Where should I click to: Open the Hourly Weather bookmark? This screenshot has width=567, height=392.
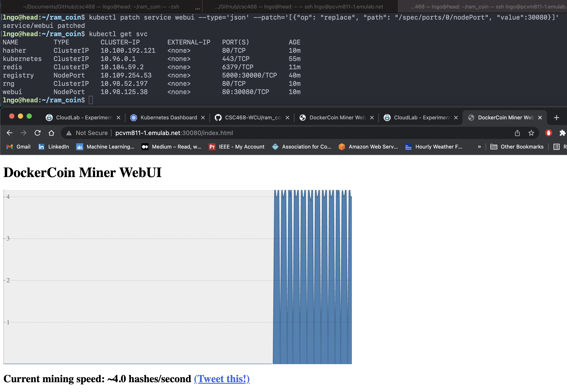(x=434, y=147)
